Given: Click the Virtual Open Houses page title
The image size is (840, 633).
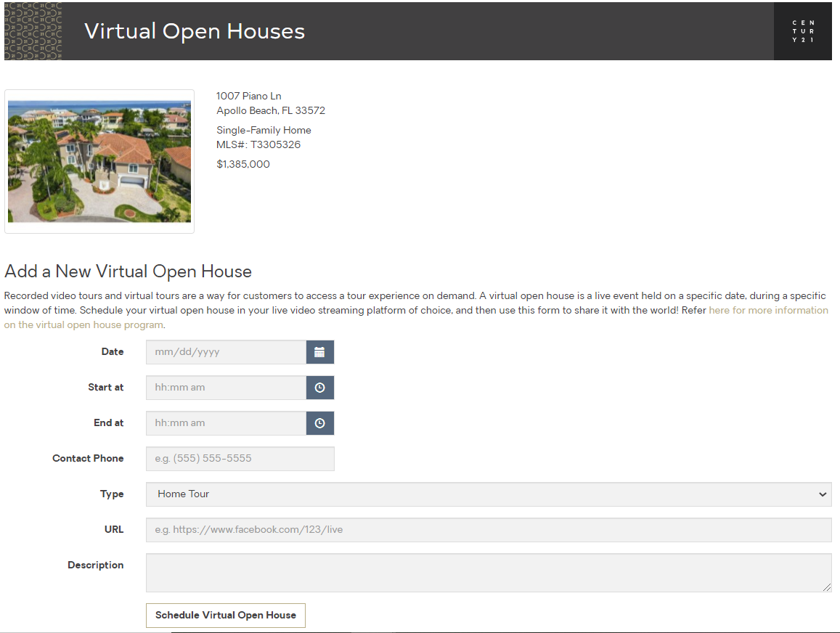Looking at the screenshot, I should coord(195,31).
